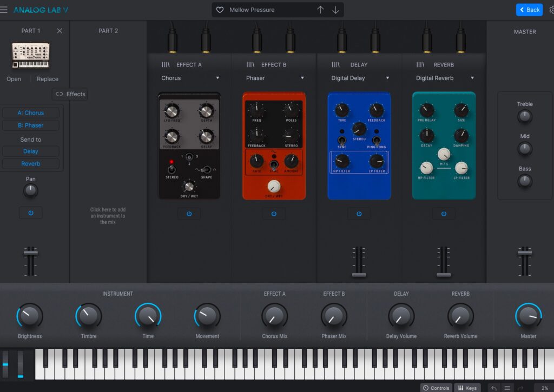Screen dimensions: 554x392
Task: Click the undo arrow in bottom bar
Action: tap(493, 388)
